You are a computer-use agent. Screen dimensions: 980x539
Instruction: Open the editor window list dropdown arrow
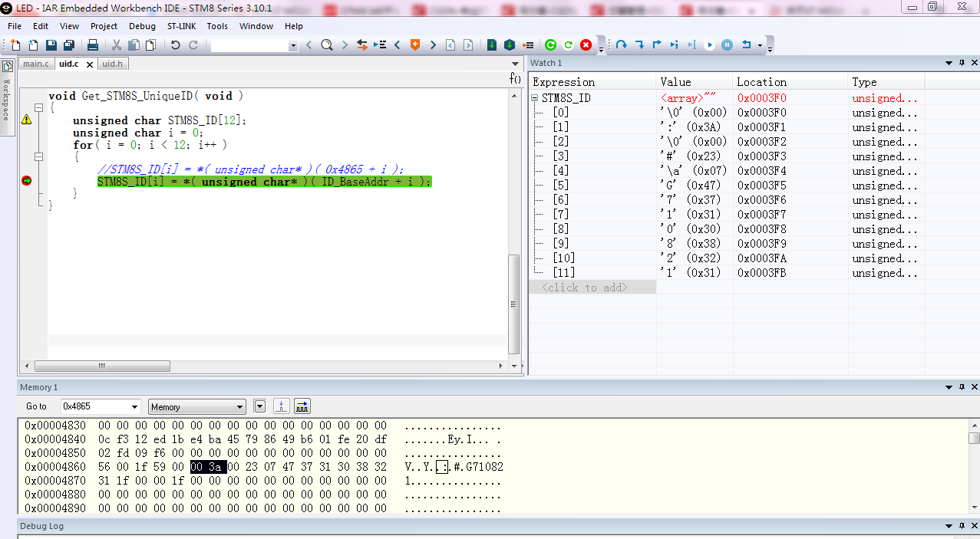coord(513,64)
